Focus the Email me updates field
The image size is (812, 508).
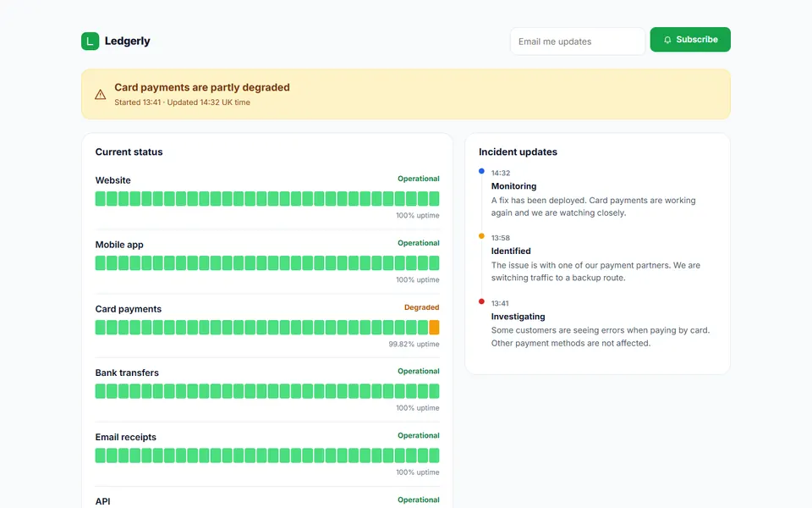point(578,41)
